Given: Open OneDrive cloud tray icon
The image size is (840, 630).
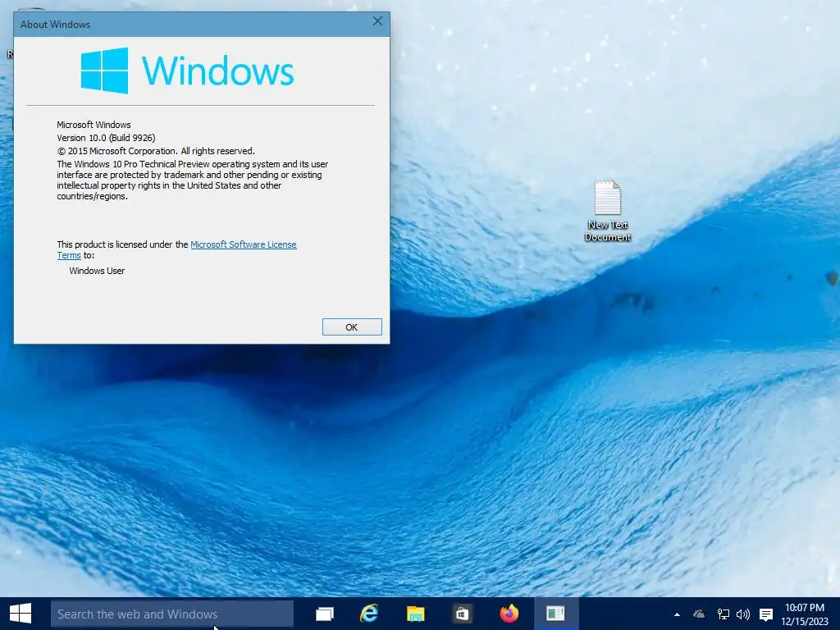Looking at the screenshot, I should [x=699, y=614].
